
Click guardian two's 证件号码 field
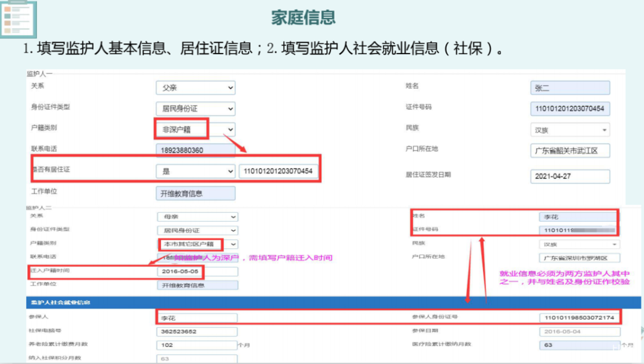[x=580, y=230]
